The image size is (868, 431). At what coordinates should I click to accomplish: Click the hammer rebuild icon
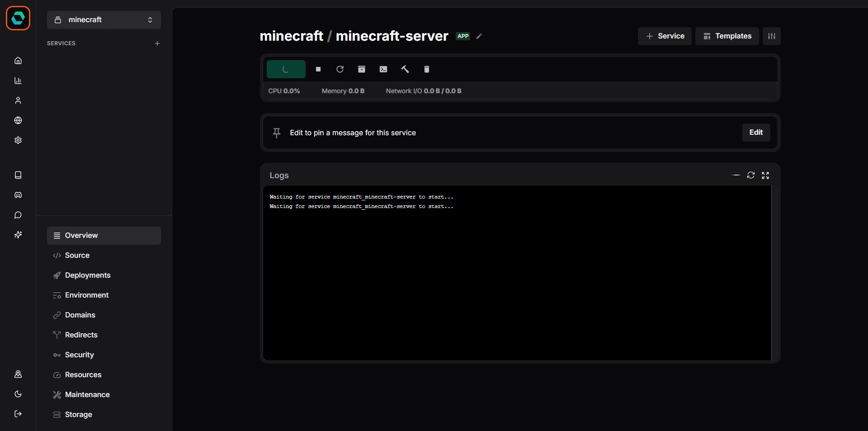pos(405,69)
